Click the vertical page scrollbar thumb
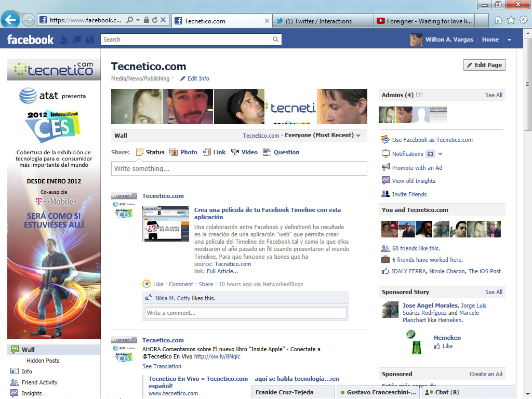 point(527,84)
